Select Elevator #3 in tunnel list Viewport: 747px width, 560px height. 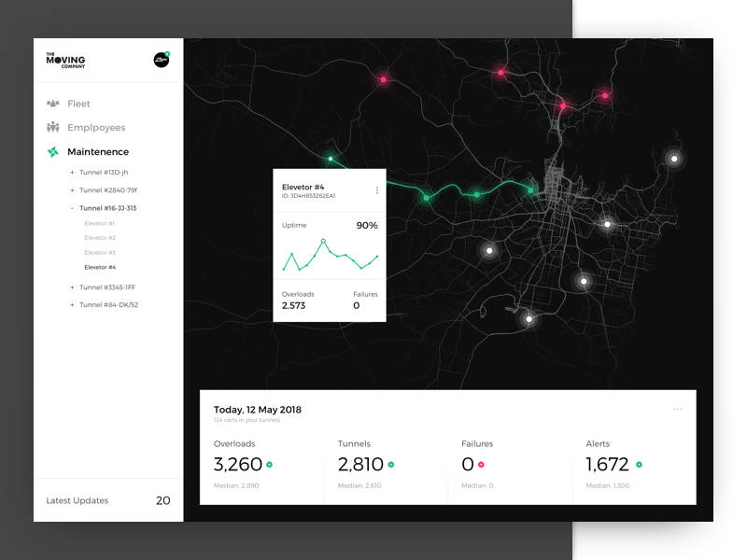pos(99,253)
